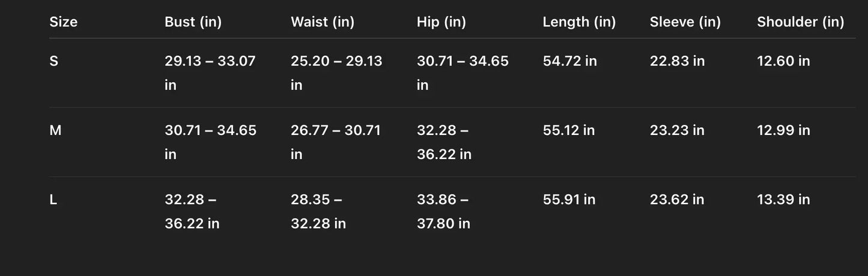This screenshot has width=868, height=276.
Task: Click the 22.83 in sleeve value
Action: click(x=677, y=61)
